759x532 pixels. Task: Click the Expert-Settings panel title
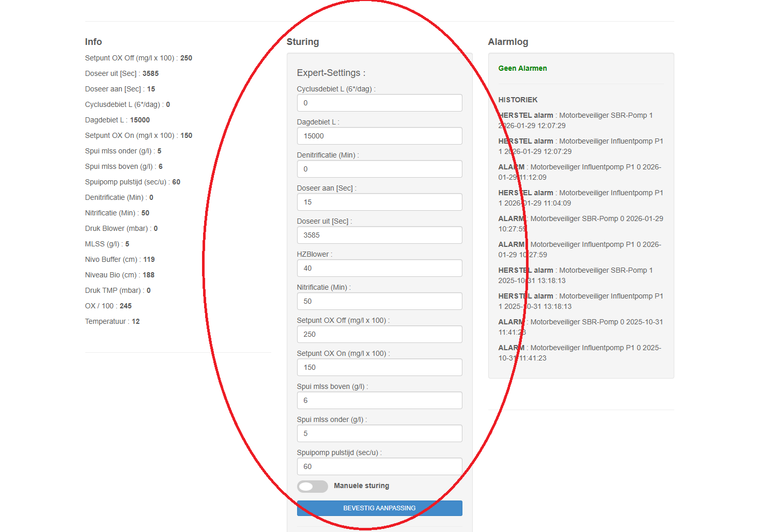[331, 73]
